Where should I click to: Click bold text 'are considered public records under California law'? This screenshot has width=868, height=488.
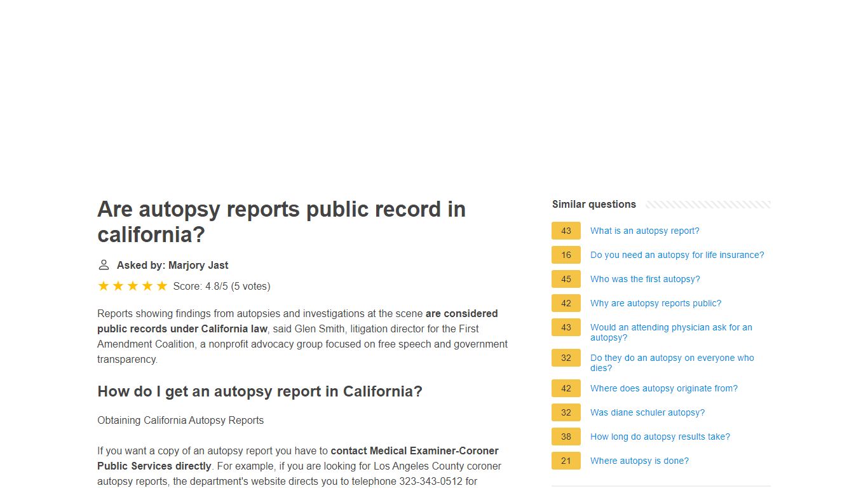[297, 321]
